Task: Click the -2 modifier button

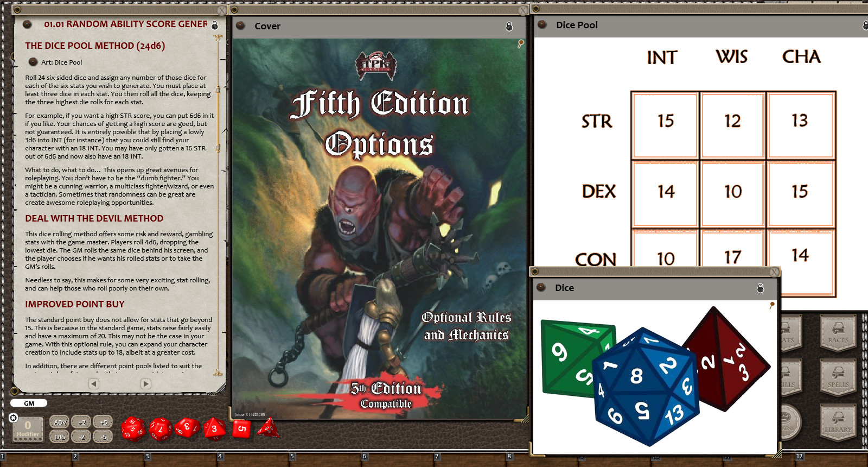Action: click(x=81, y=437)
